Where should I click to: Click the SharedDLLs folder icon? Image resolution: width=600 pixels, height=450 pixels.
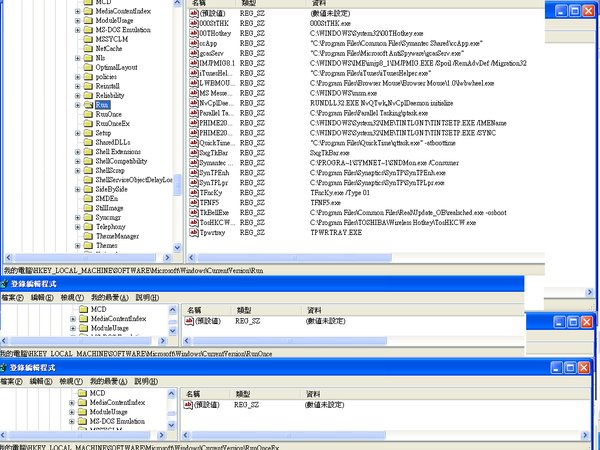tap(88, 142)
